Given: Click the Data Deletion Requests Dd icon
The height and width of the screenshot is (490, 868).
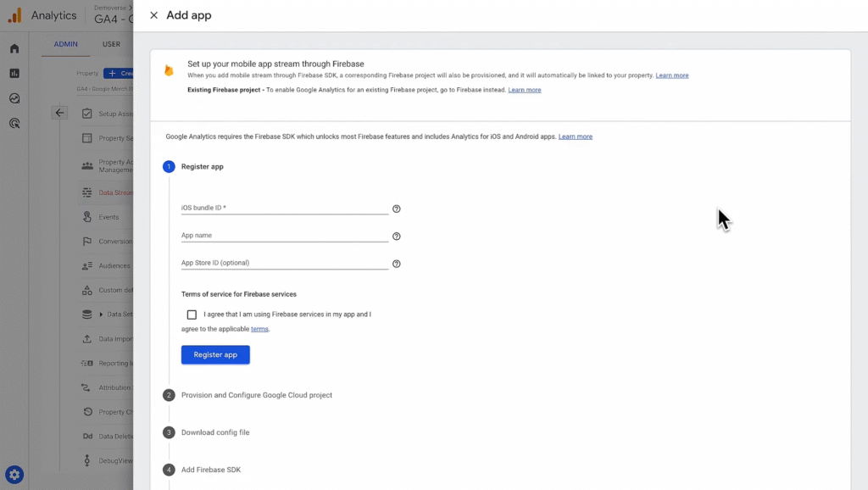Looking at the screenshot, I should point(87,437).
